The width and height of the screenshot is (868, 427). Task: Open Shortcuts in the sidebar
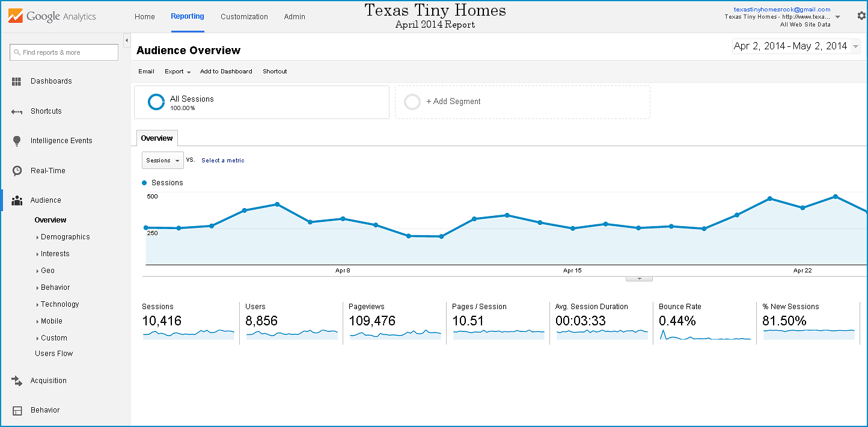point(46,111)
